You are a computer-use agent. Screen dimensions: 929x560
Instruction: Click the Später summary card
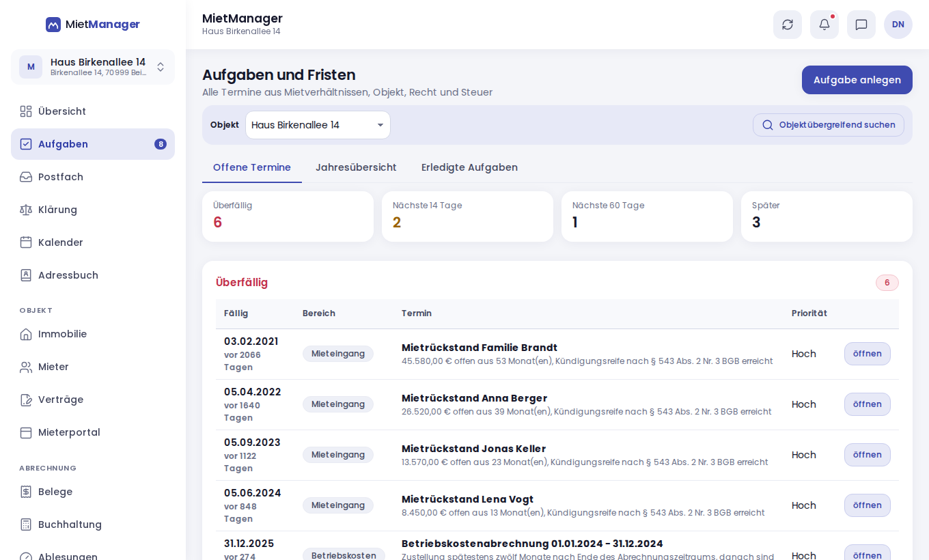pyautogui.click(x=827, y=216)
